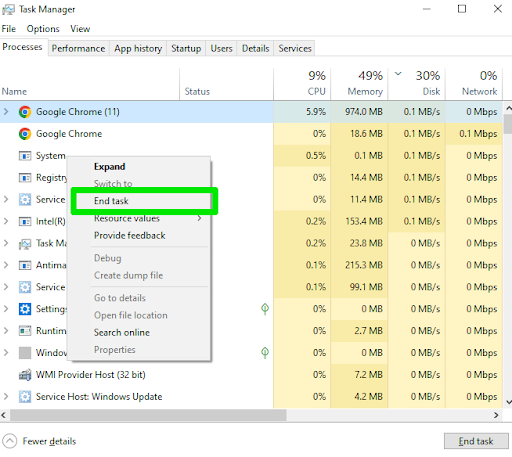Screen dimensions: 512x457
Task: Click the sort arrow above the Disk column
Action: point(398,74)
